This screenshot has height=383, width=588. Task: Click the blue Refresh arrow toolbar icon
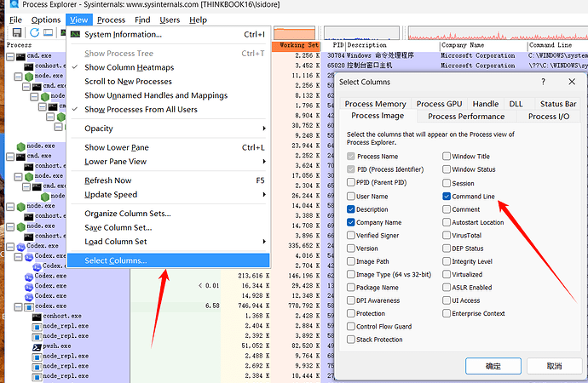[34, 32]
